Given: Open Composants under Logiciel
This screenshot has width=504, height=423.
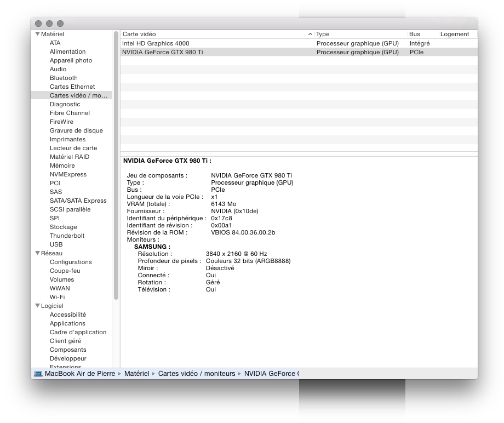Looking at the screenshot, I should tap(68, 350).
